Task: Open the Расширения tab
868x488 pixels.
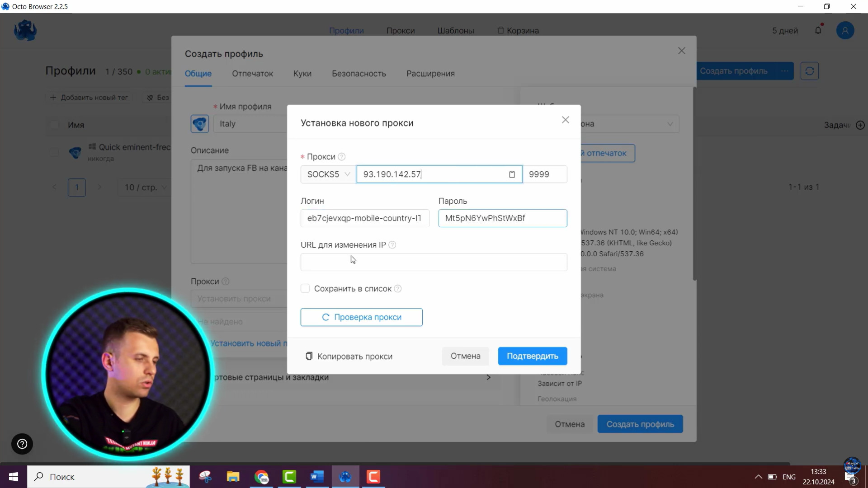Action: click(430, 74)
